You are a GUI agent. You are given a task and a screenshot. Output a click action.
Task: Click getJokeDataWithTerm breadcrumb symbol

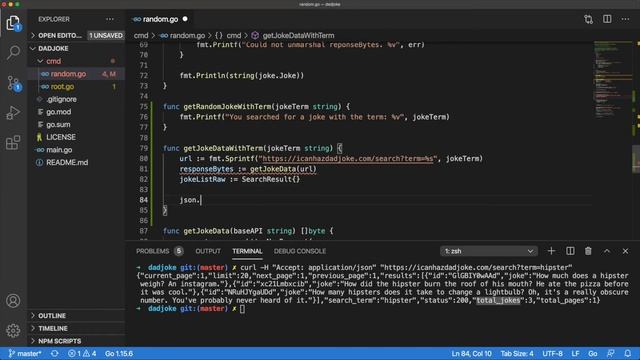point(298,36)
